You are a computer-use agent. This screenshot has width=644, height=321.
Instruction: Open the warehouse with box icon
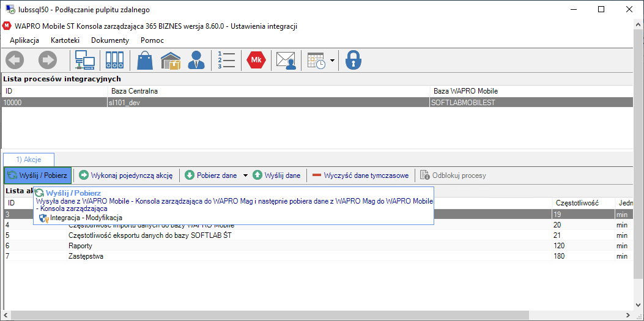[x=171, y=61]
